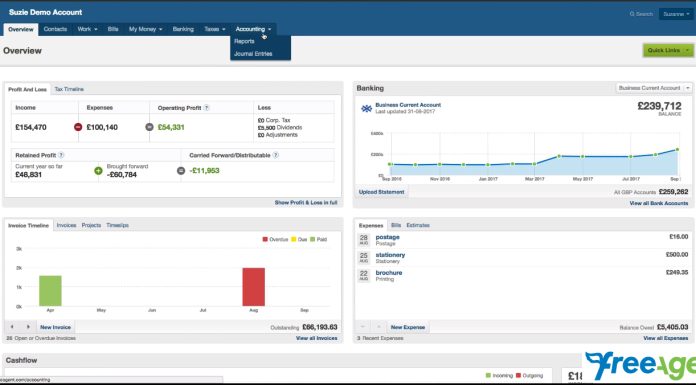Collapse the Accounting dropdown menu
696x385 pixels.
point(253,29)
